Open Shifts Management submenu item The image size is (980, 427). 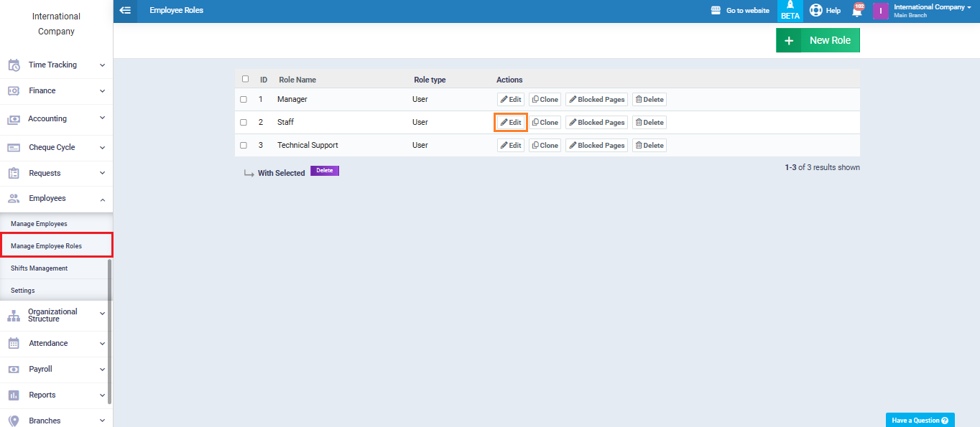pyautogui.click(x=39, y=268)
